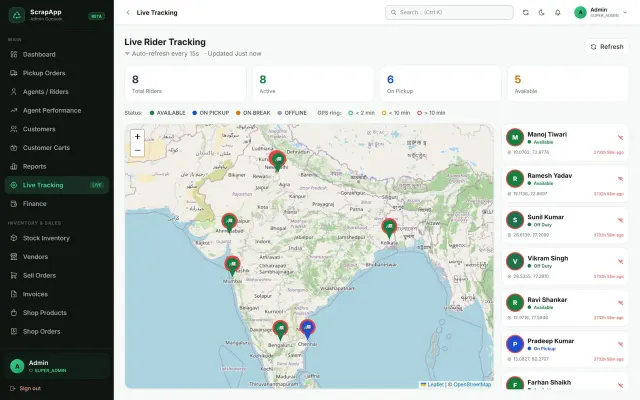The height and width of the screenshot is (400, 640).
Task: Select Sunil Kumar rider card
Action: 565,225
